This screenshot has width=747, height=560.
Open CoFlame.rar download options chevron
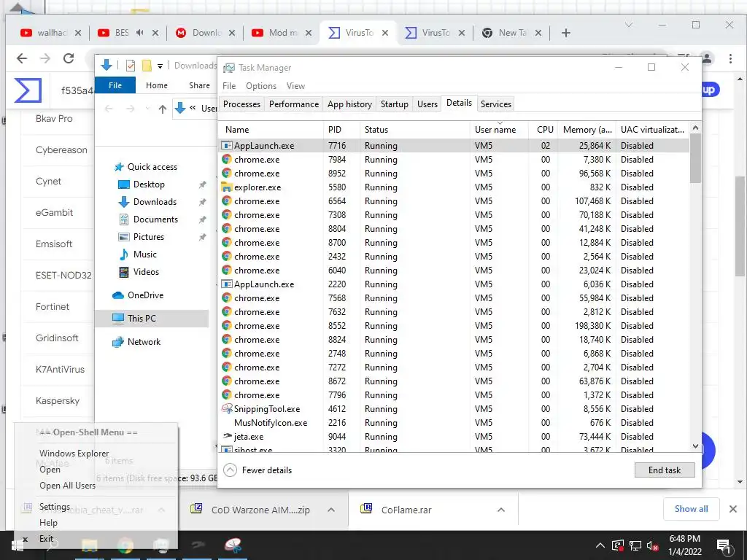[500, 510]
